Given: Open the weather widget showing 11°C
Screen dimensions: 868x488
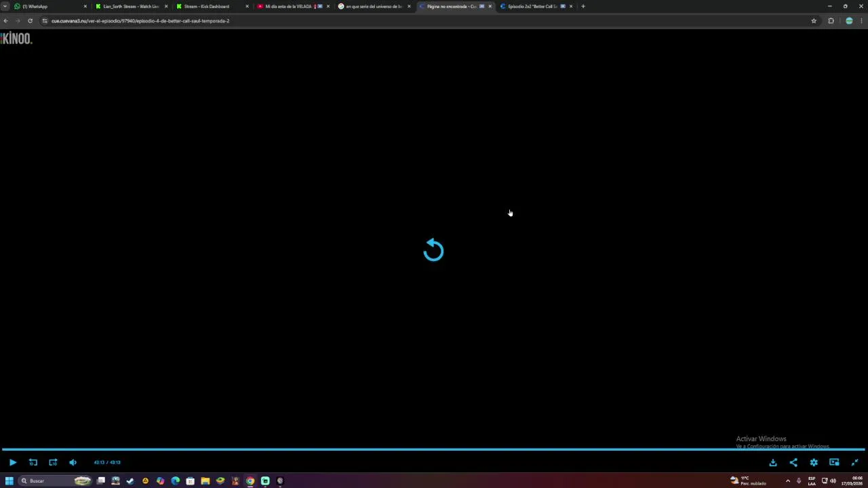Looking at the screenshot, I should 748,481.
